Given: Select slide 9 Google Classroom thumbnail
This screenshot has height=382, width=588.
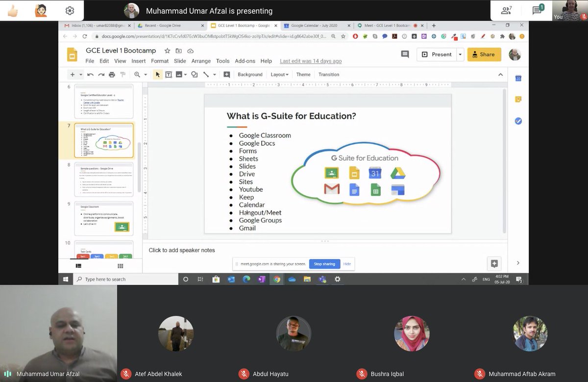Looking at the screenshot, I should click(104, 218).
